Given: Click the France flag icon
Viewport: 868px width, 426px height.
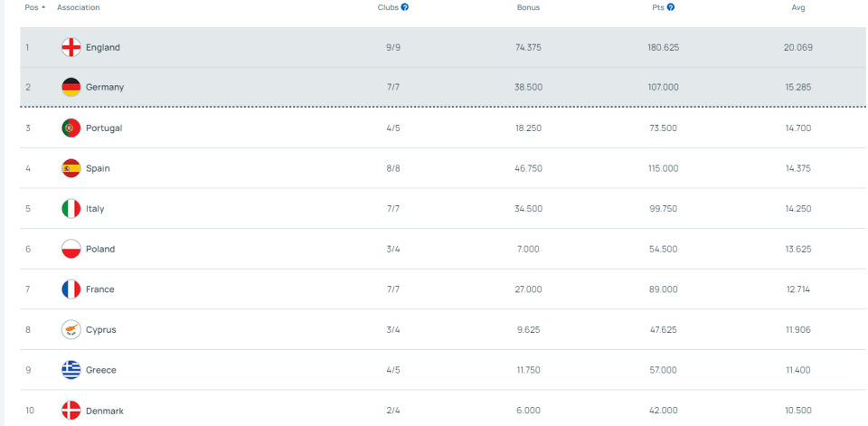Looking at the screenshot, I should pos(71,289).
